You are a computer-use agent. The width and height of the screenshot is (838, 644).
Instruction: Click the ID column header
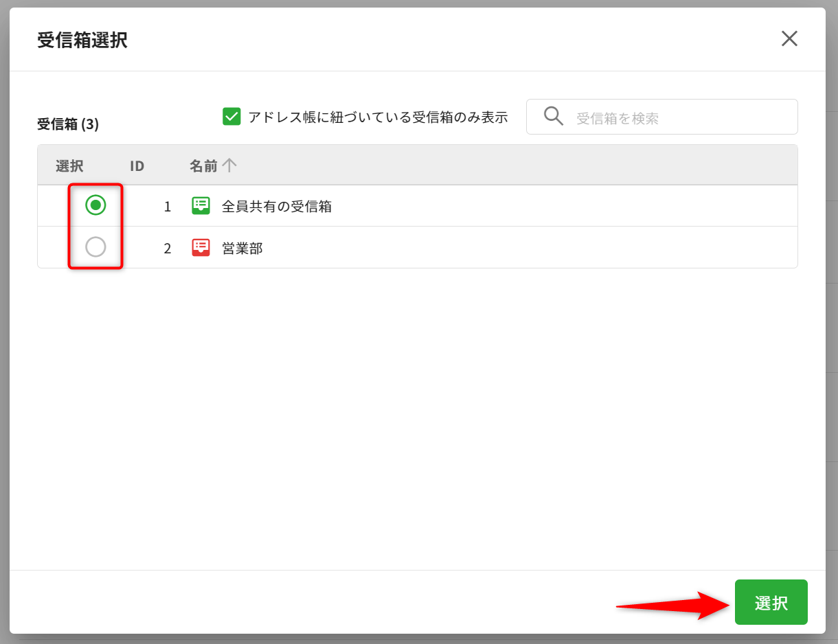[137, 165]
